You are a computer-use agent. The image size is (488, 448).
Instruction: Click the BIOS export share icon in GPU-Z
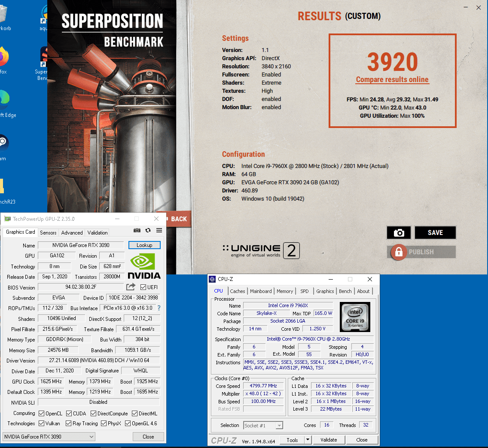pyautogui.click(x=131, y=286)
